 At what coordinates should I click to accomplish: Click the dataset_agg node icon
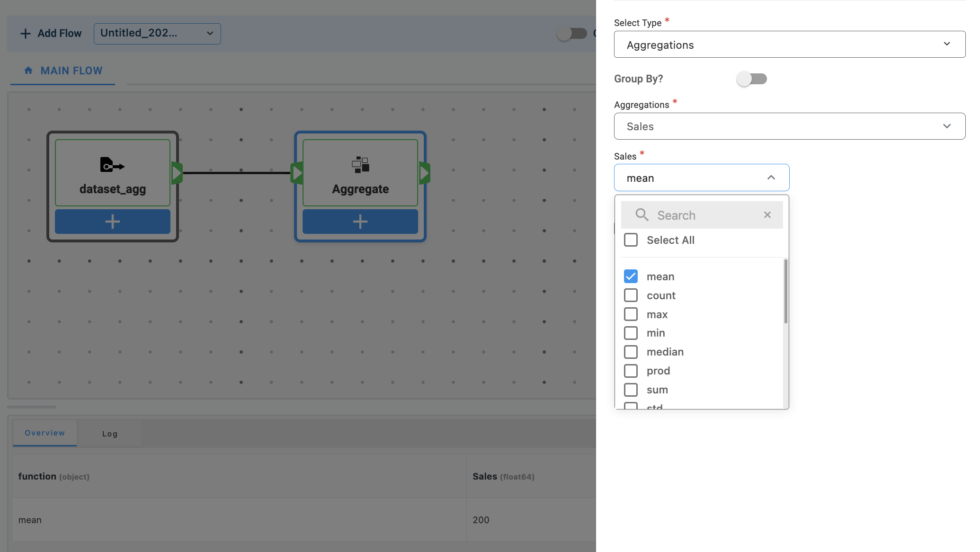click(112, 165)
